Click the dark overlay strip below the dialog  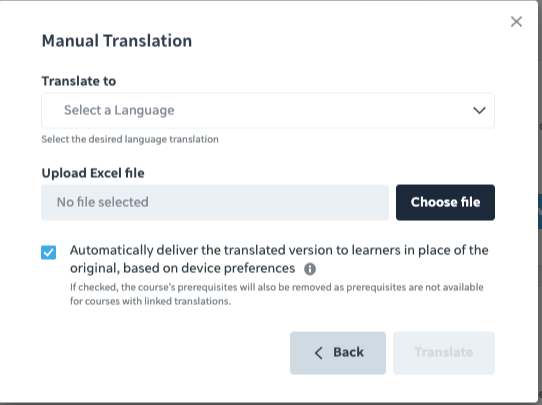[269, 404]
